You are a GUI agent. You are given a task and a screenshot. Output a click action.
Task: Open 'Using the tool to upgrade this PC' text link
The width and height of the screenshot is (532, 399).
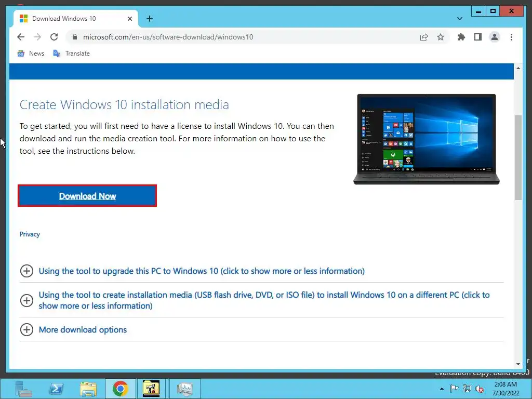coord(202,271)
